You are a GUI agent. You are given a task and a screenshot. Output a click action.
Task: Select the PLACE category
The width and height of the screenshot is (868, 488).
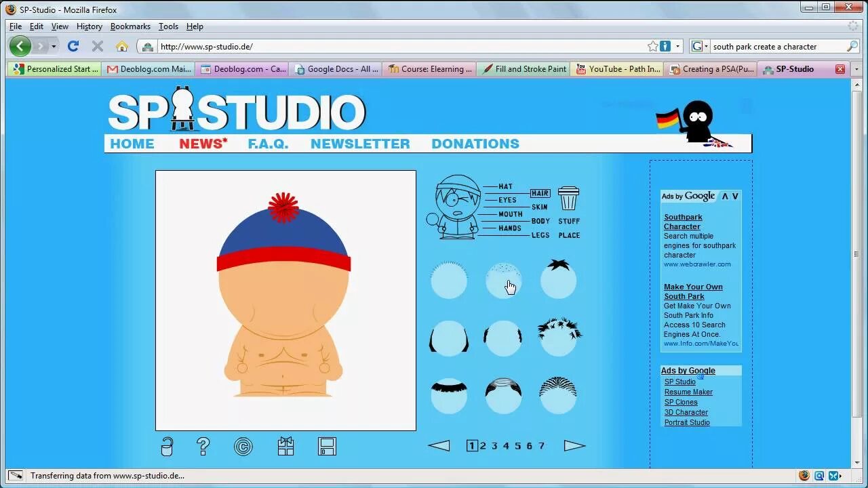(569, 235)
